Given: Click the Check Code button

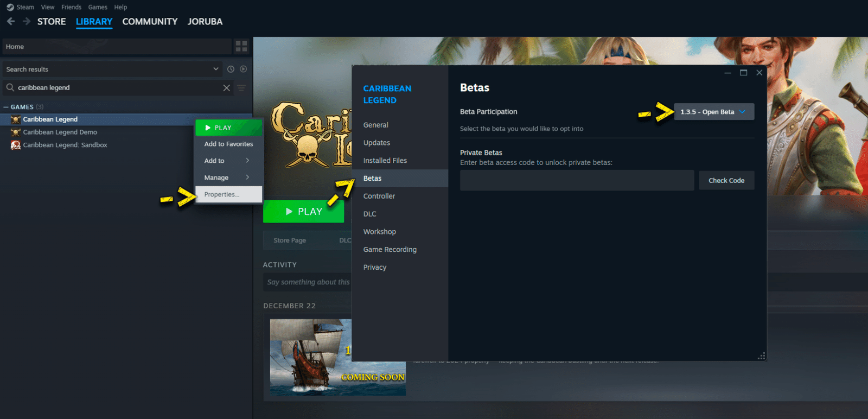Looking at the screenshot, I should (x=726, y=181).
